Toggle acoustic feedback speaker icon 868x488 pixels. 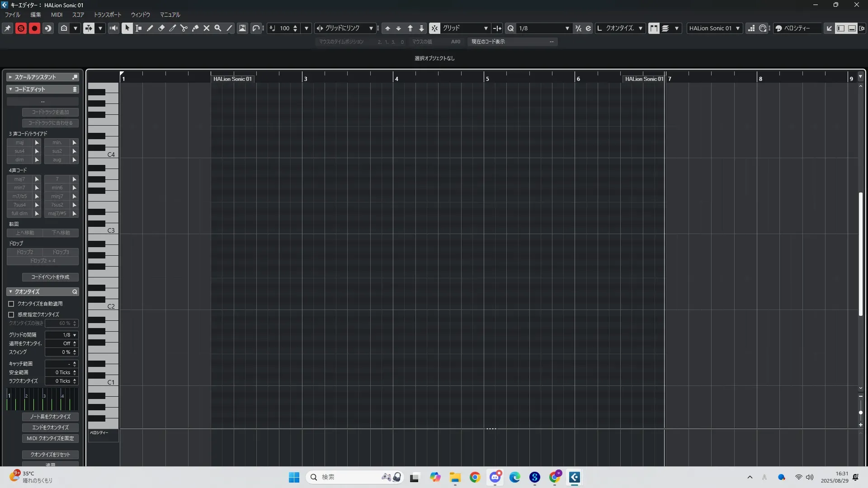point(113,28)
